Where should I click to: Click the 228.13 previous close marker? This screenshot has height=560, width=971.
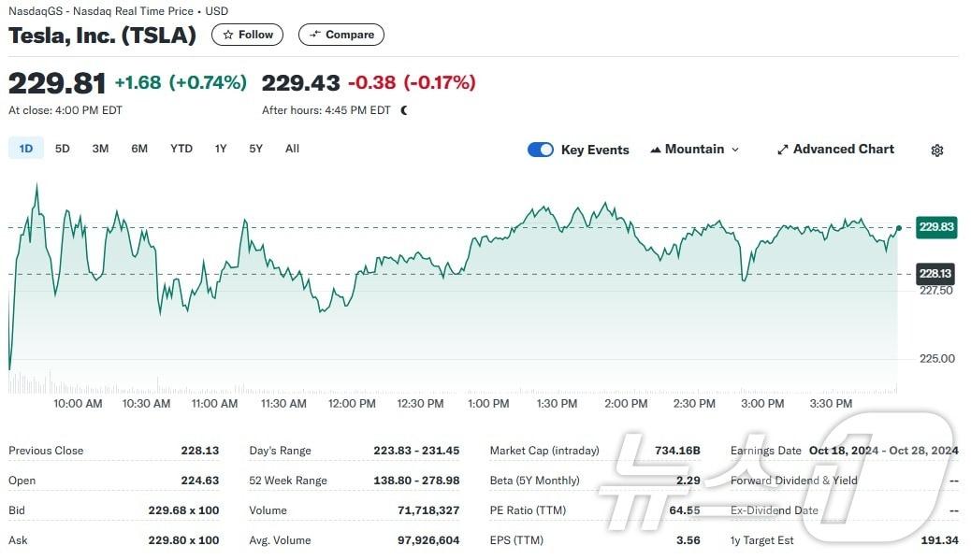coord(935,273)
